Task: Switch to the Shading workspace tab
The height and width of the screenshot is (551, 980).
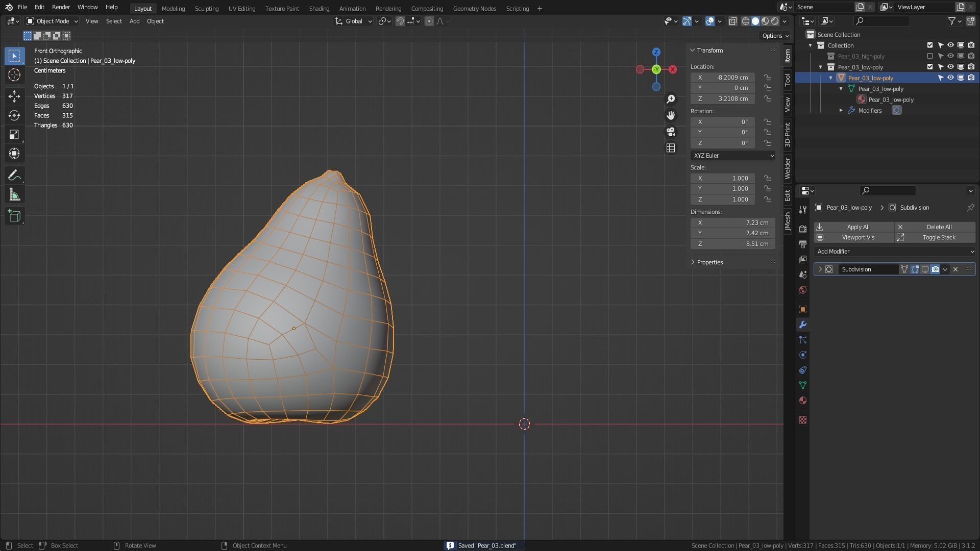Action: pos(319,9)
